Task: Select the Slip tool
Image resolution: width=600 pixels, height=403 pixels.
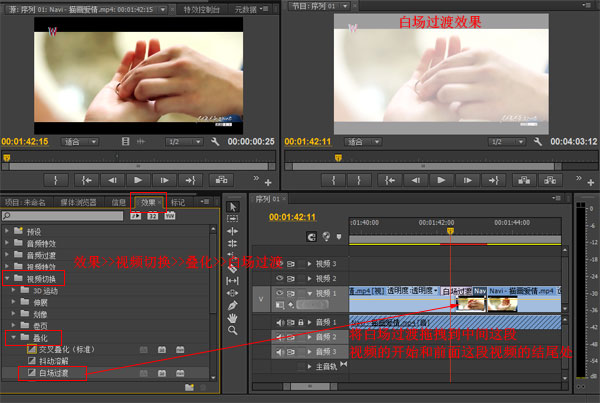Action: (x=233, y=281)
